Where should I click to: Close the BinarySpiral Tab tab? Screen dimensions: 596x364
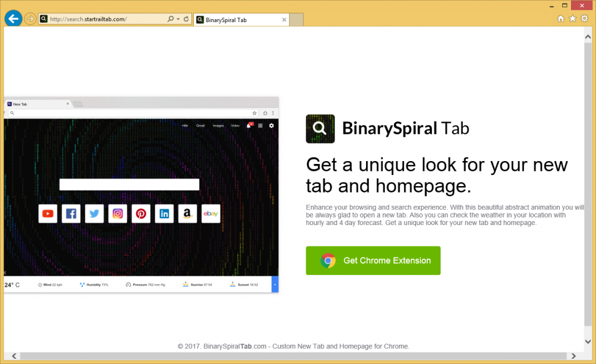[284, 20]
